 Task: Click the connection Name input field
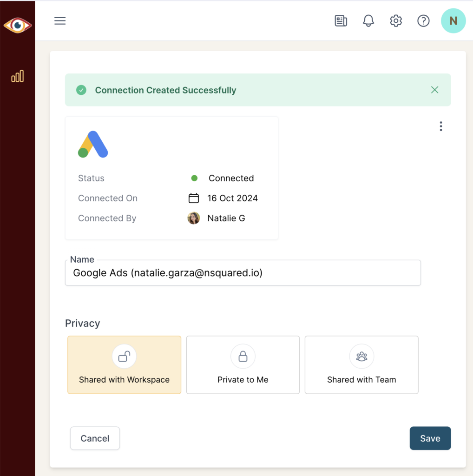(x=243, y=273)
